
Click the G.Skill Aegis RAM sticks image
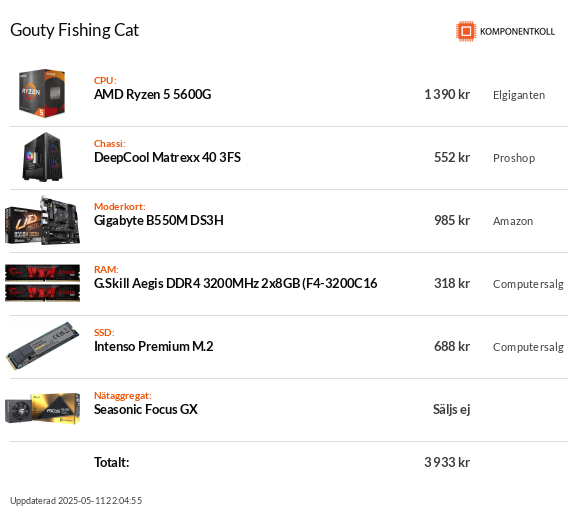(x=42, y=283)
